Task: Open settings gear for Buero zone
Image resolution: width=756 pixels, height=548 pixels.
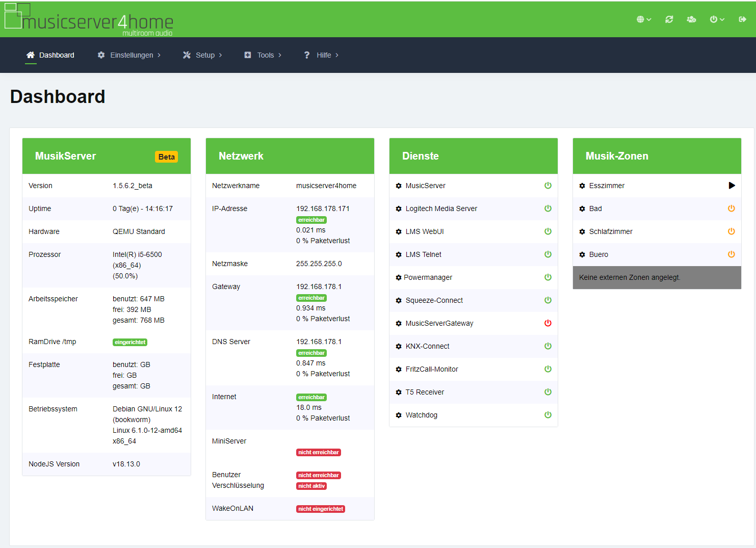Action: click(x=582, y=255)
